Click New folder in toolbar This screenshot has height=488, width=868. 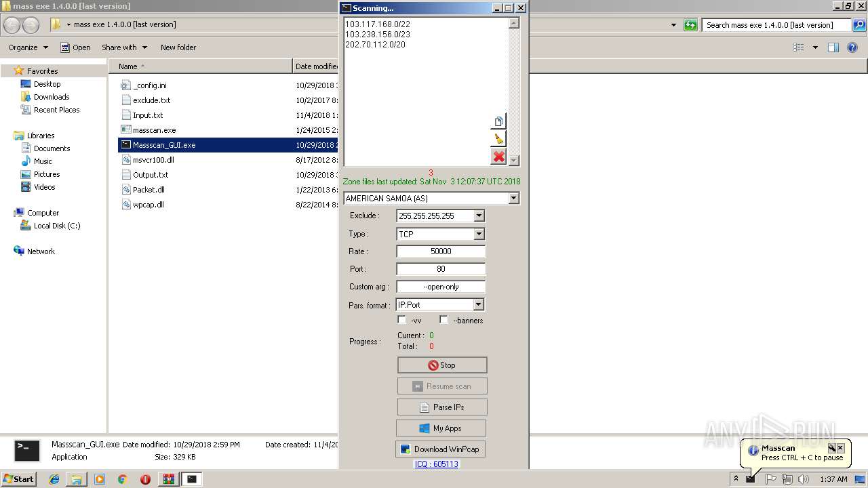click(x=178, y=47)
